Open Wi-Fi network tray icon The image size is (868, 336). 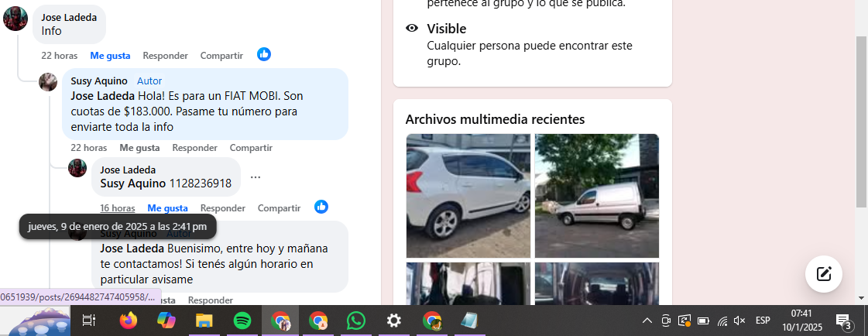pos(722,321)
